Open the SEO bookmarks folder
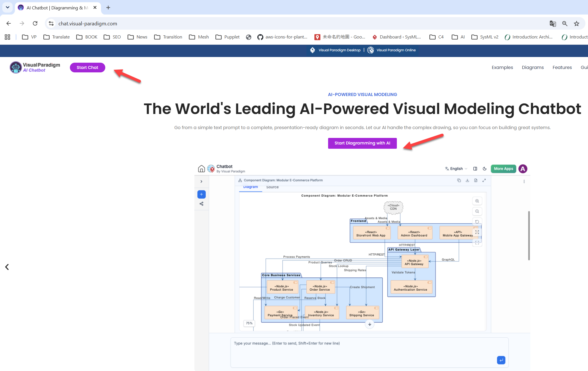 (112, 37)
